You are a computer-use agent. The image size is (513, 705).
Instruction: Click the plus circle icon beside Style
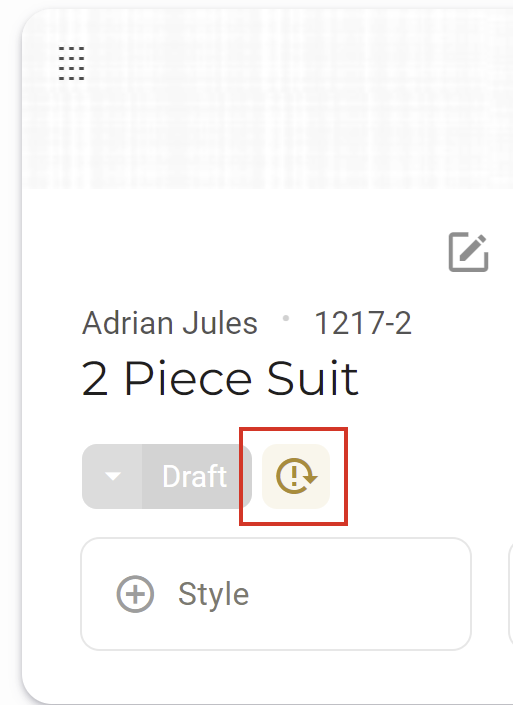click(135, 594)
